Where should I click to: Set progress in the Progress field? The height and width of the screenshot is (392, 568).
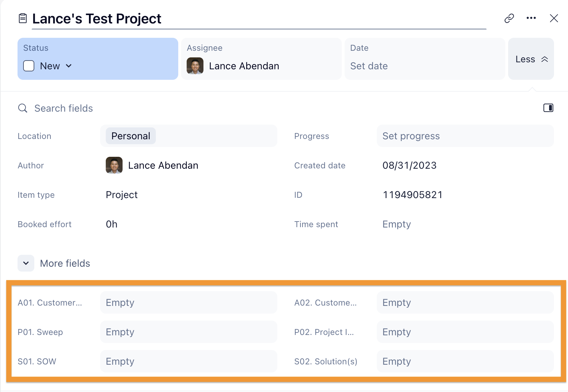click(411, 136)
